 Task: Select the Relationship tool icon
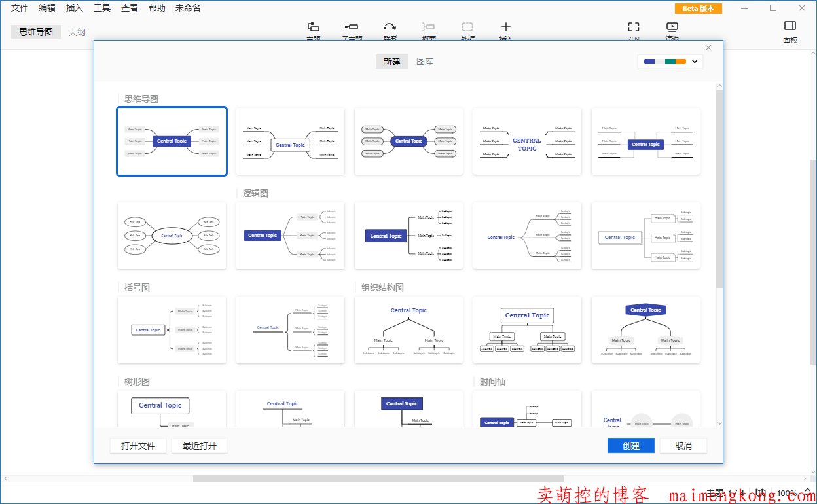click(x=390, y=27)
